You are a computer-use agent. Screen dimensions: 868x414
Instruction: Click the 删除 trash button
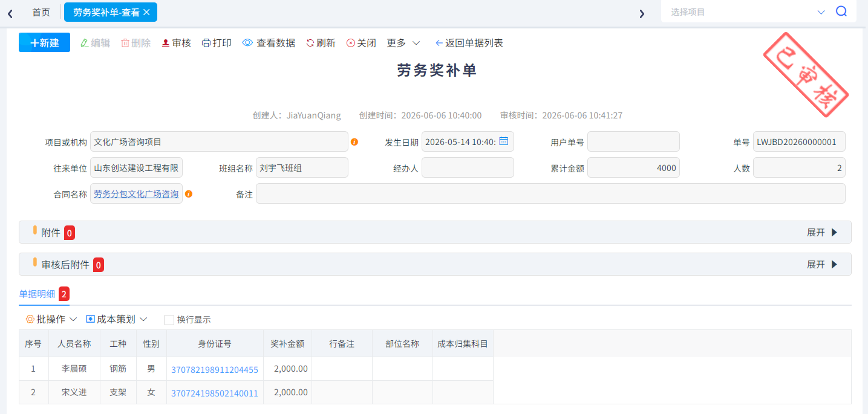[135, 43]
